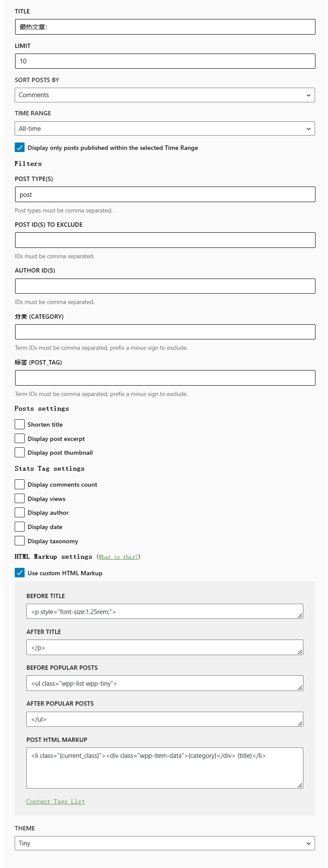Viewport: 328px width, 868px height.
Task: Open the 'What is this?' link
Action: 118,557
